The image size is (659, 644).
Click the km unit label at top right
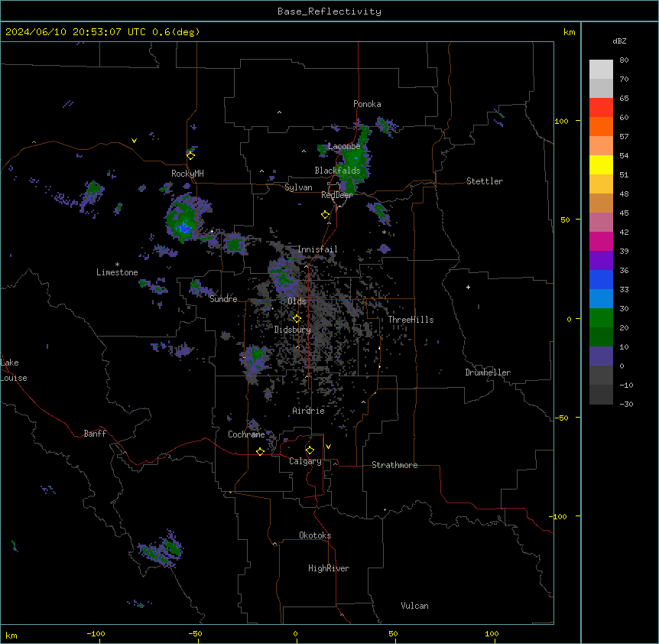(x=569, y=32)
